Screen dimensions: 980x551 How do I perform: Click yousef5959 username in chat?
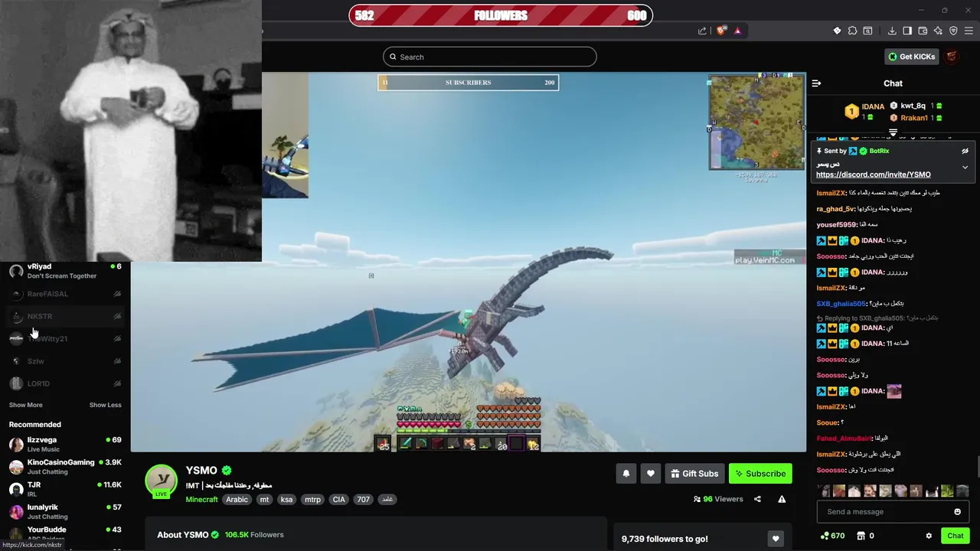click(x=836, y=224)
